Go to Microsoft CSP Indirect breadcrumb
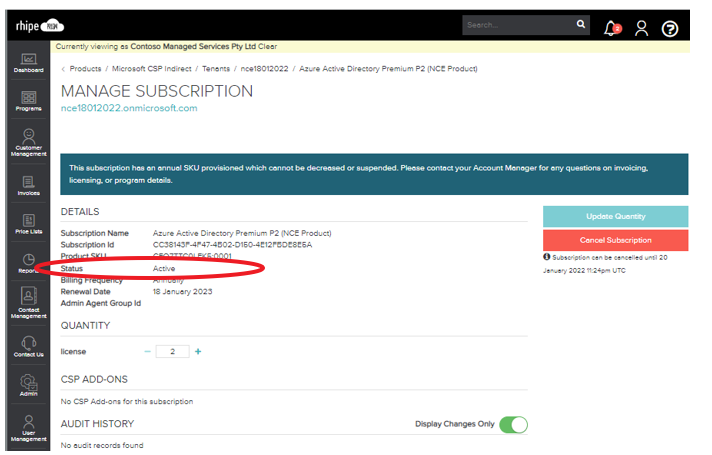 pyautogui.click(x=152, y=69)
